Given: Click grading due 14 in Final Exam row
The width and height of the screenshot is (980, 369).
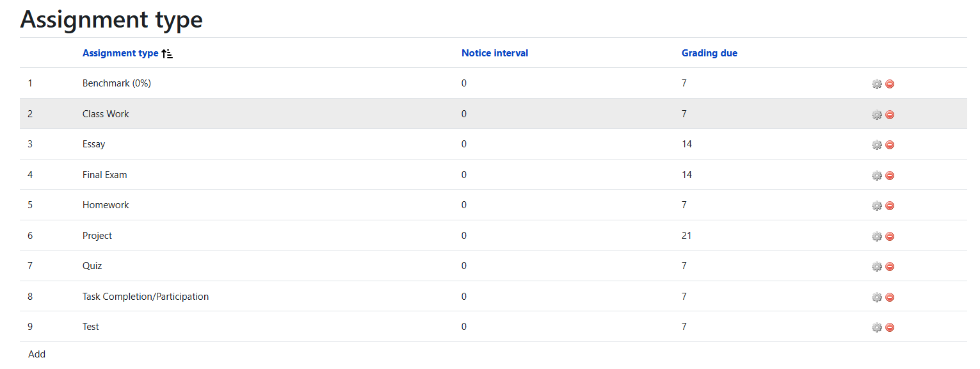Looking at the screenshot, I should coord(687,175).
